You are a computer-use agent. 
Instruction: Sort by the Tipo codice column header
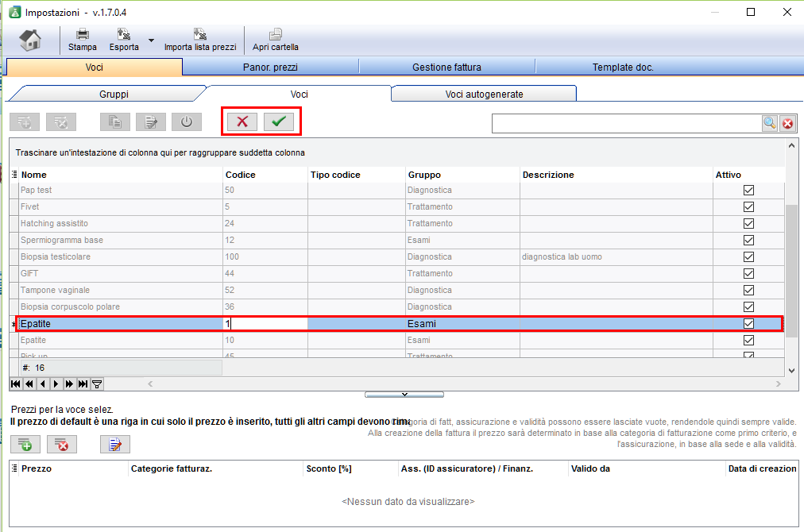point(357,175)
